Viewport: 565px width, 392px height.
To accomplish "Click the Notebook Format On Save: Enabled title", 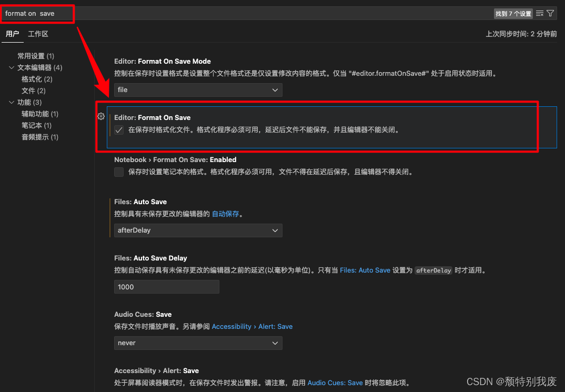I will (175, 159).
